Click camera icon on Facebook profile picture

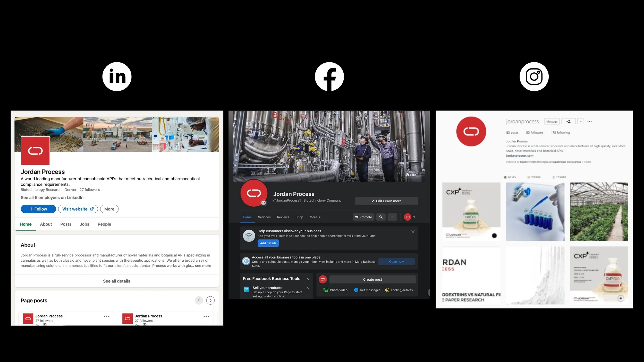point(263,203)
